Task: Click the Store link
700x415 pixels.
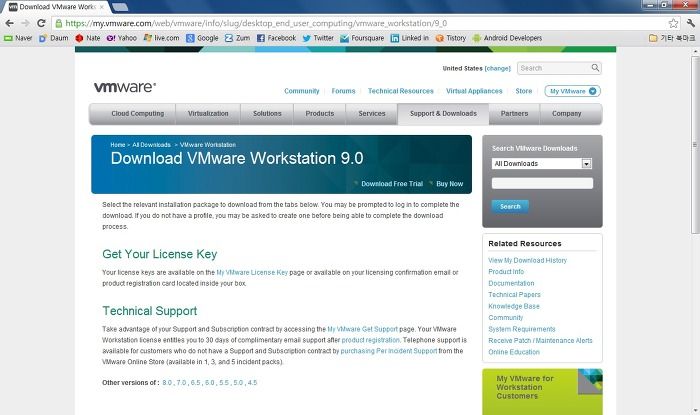Action: tap(524, 91)
